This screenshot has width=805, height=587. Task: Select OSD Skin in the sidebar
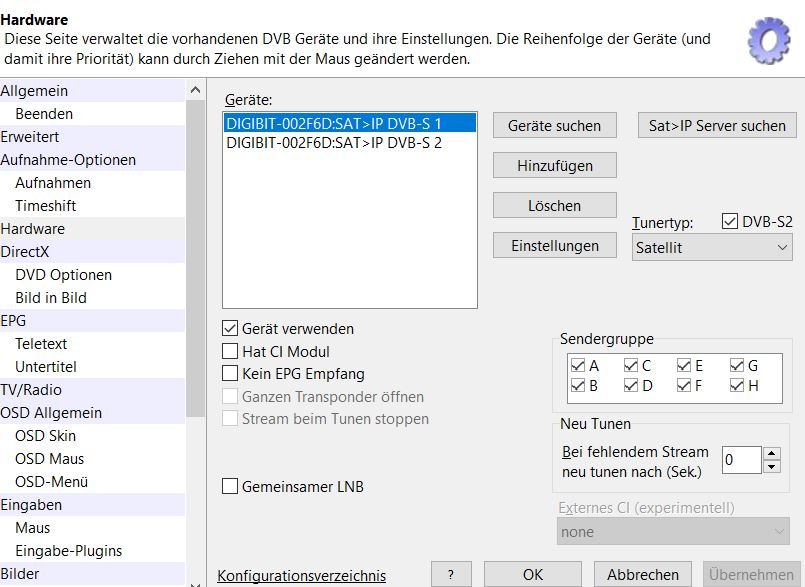46,436
